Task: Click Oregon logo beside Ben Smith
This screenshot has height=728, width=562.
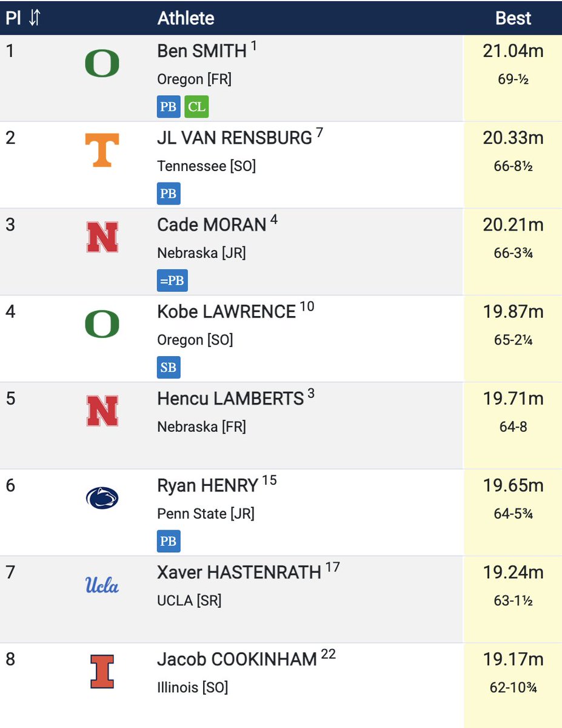Action: click(x=102, y=64)
